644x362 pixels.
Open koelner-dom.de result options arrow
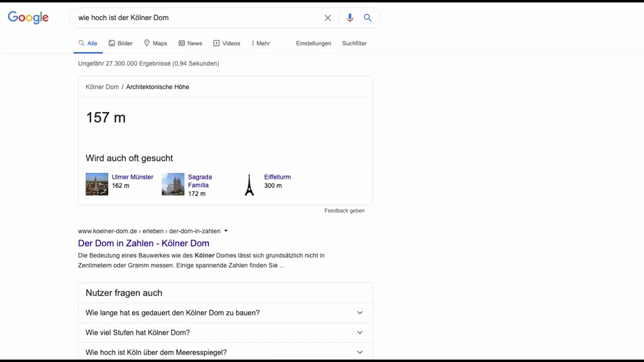(226, 231)
